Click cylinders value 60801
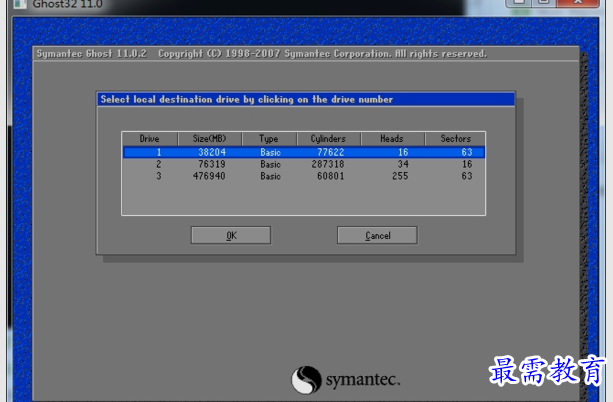Image resolution: width=613 pixels, height=402 pixels. (x=331, y=176)
